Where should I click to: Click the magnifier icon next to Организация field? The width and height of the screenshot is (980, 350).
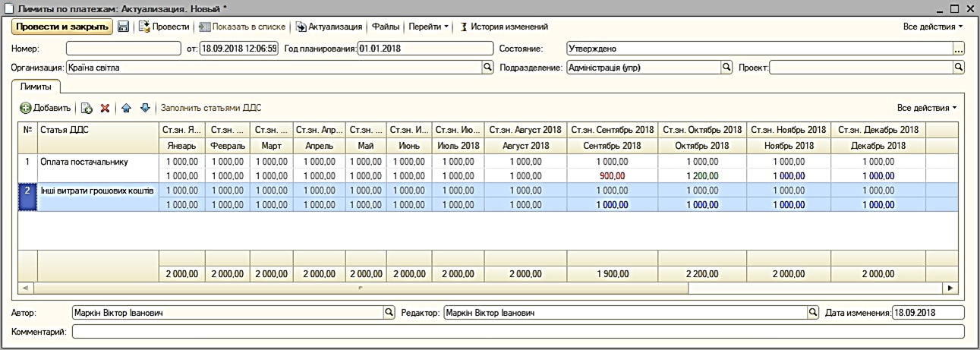(x=488, y=68)
